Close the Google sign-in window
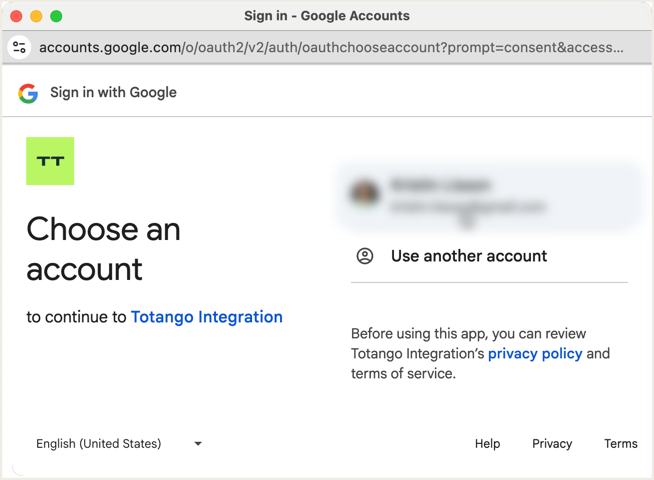The height and width of the screenshot is (480, 654). [16, 16]
